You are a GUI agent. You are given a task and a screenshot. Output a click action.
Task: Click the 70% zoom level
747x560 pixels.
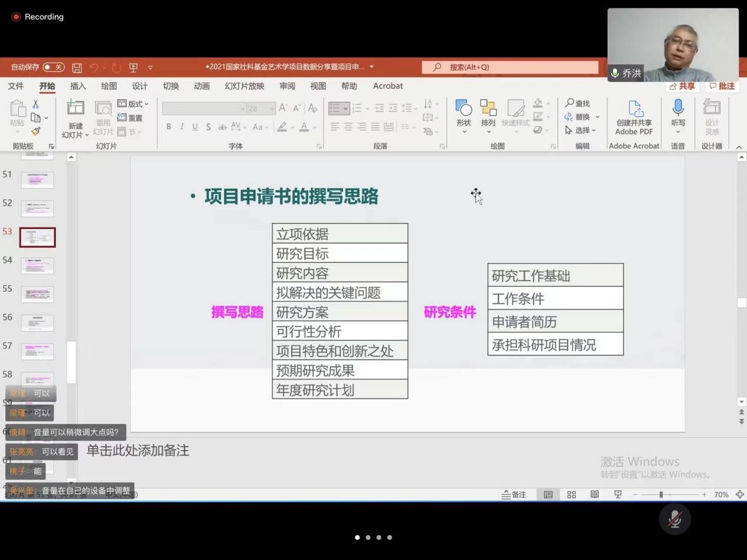pyautogui.click(x=721, y=495)
